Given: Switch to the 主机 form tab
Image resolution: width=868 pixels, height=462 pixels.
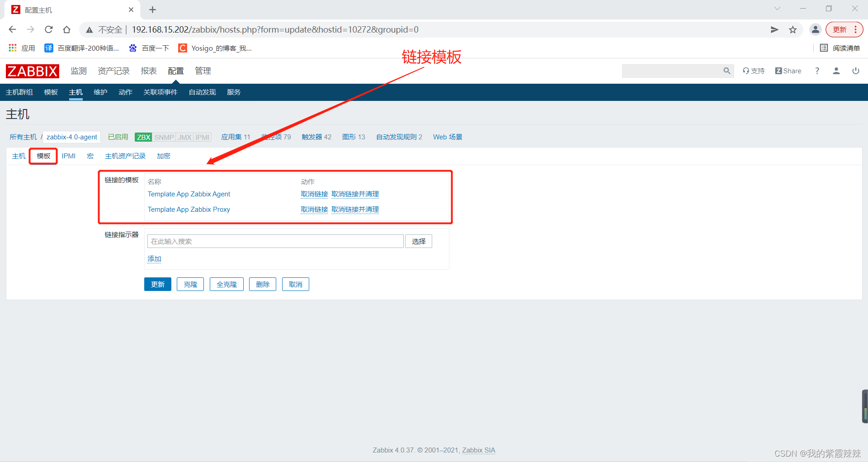Looking at the screenshot, I should point(19,156).
